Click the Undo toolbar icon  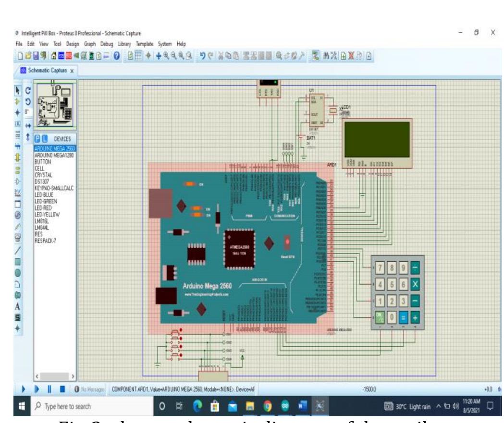202,54
